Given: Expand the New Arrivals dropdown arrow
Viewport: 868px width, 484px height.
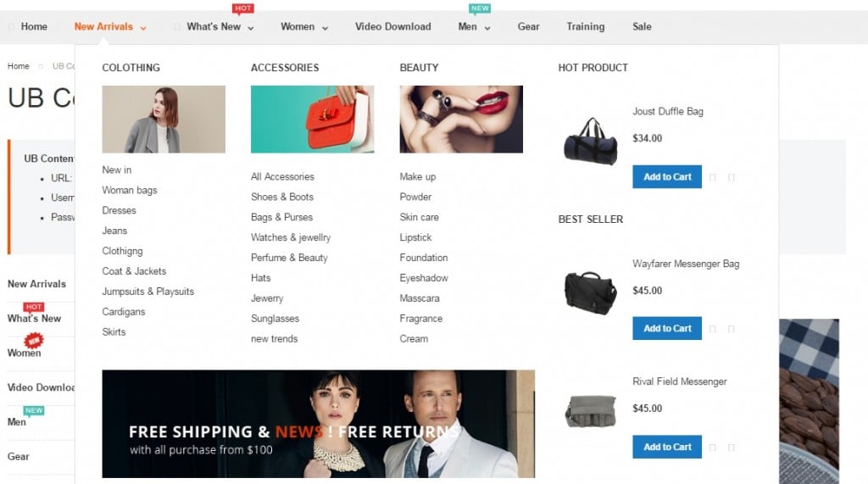Looking at the screenshot, I should [x=142, y=28].
